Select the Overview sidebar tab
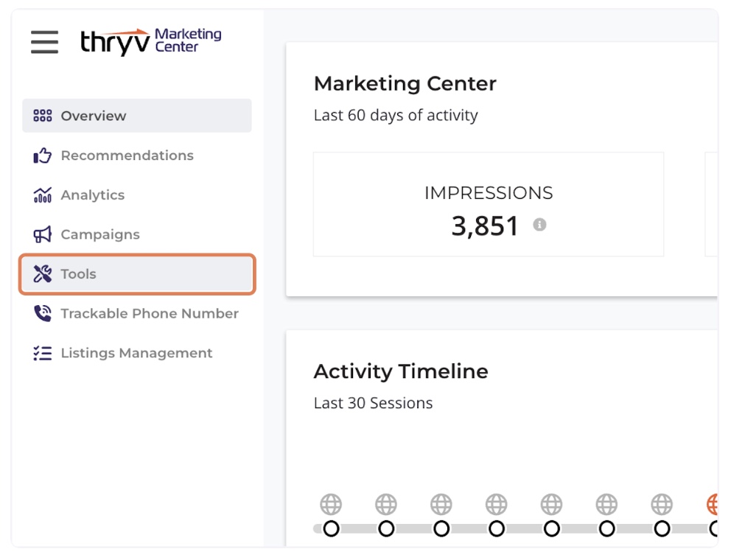The image size is (731, 560). click(92, 115)
